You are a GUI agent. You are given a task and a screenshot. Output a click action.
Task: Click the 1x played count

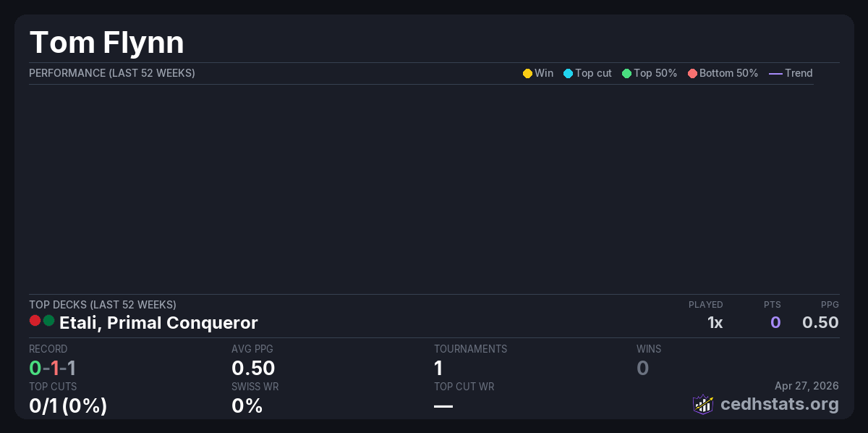click(x=715, y=322)
